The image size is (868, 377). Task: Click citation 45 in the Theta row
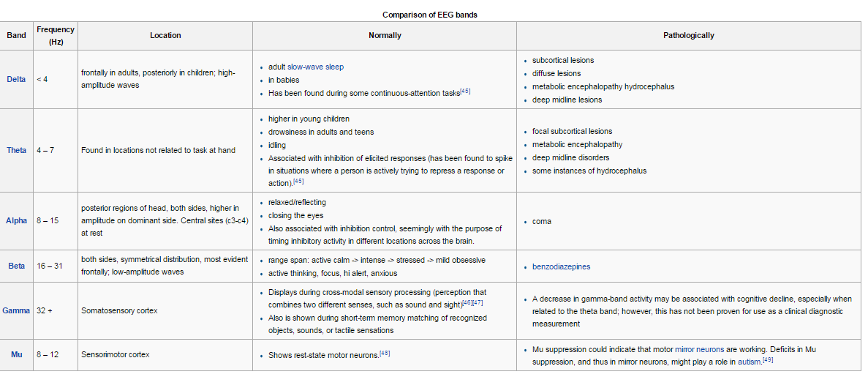click(298, 182)
